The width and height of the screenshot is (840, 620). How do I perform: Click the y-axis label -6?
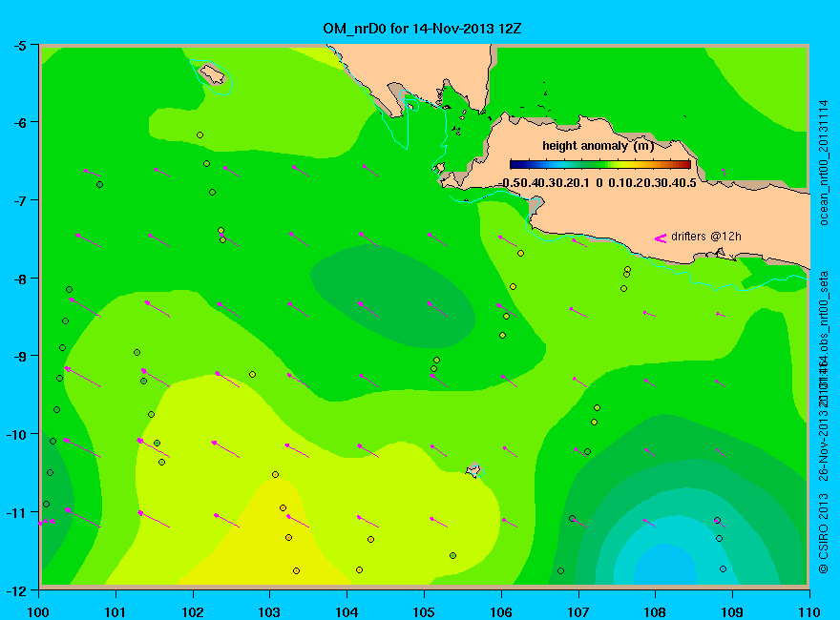click(x=19, y=123)
